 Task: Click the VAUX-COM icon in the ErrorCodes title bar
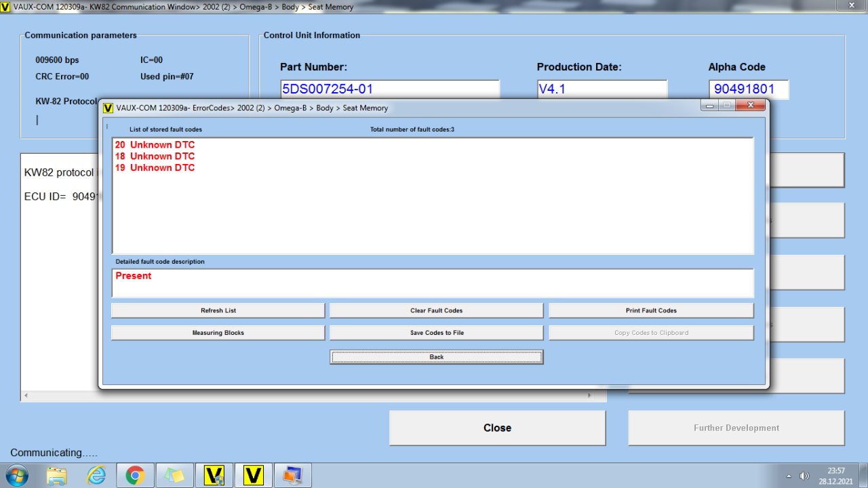pyautogui.click(x=108, y=108)
